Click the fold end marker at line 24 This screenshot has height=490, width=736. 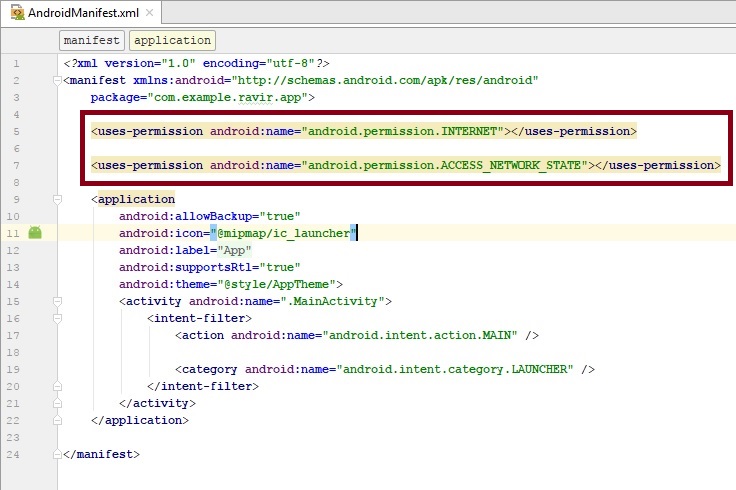click(57, 454)
